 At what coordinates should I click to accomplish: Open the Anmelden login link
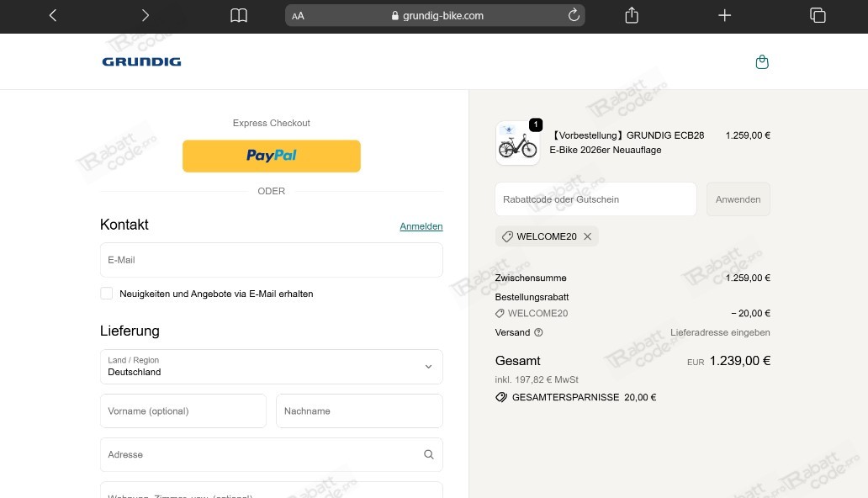[x=421, y=226]
